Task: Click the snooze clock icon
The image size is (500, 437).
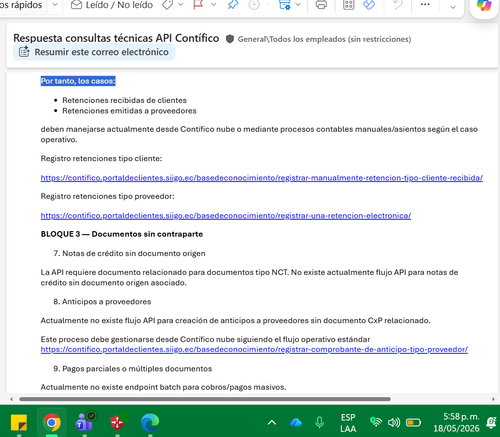Action: [x=254, y=5]
